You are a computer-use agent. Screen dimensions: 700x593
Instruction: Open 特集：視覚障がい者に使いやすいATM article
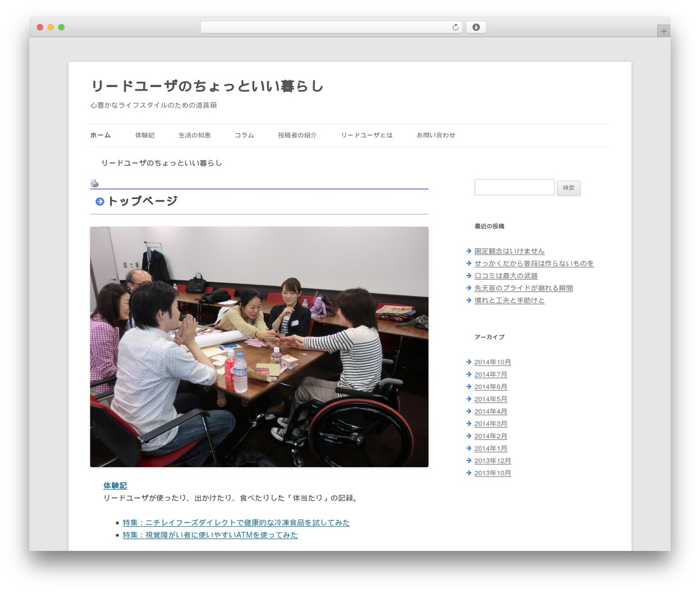tap(210, 535)
